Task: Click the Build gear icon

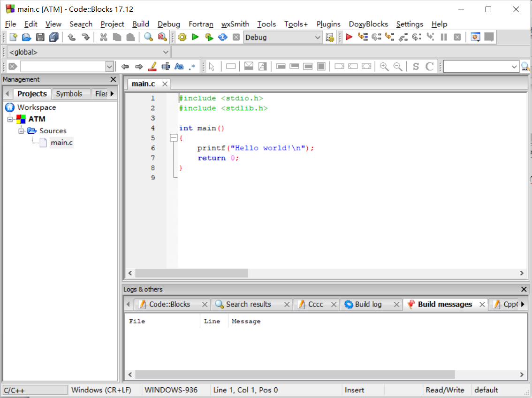Action: tap(182, 38)
